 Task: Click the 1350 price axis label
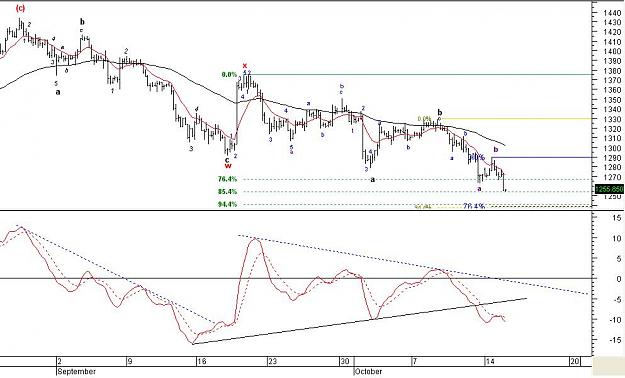612,100
